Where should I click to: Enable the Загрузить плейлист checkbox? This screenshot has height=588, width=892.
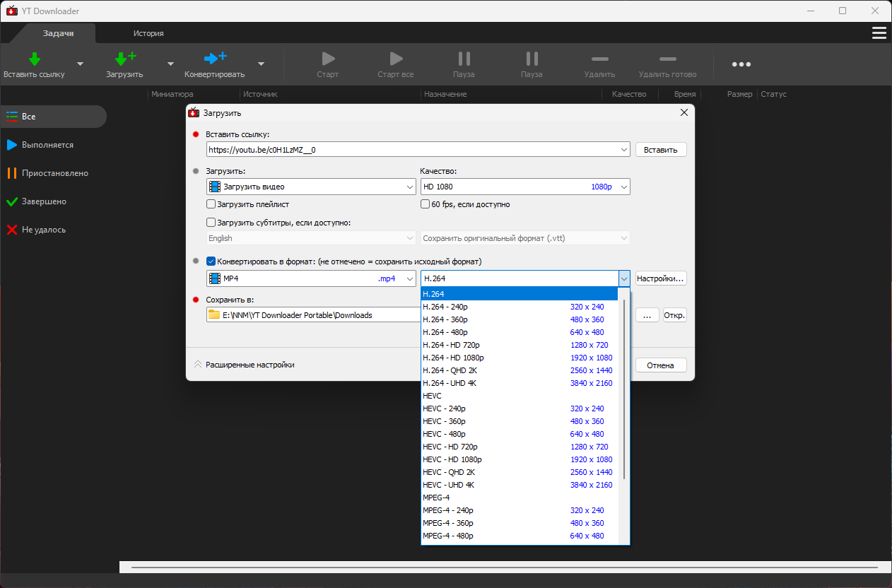coord(211,204)
